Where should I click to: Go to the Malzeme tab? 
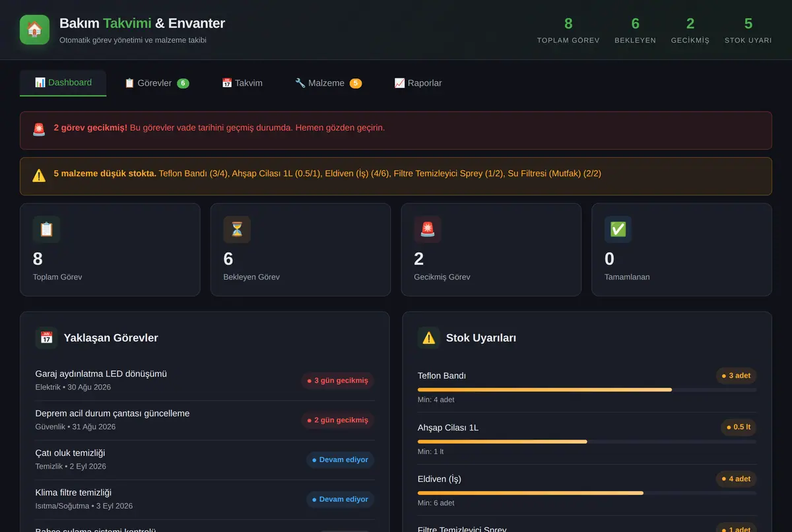(x=328, y=83)
